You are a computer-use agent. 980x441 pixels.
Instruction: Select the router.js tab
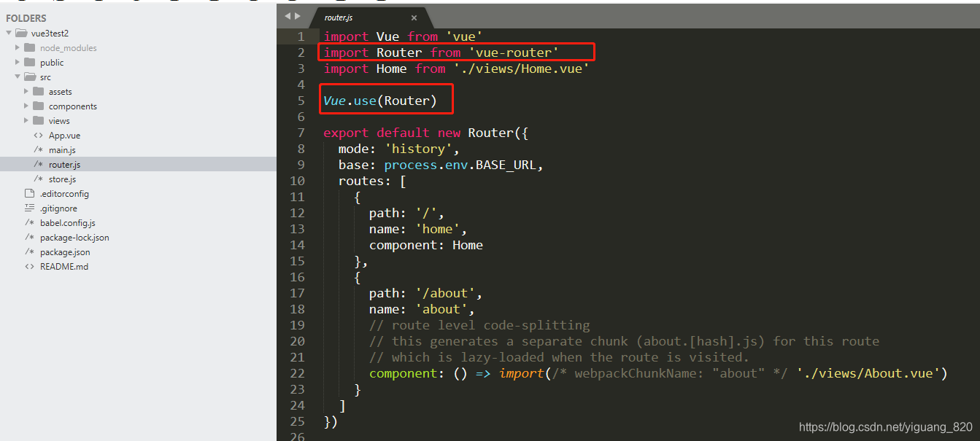tap(339, 17)
